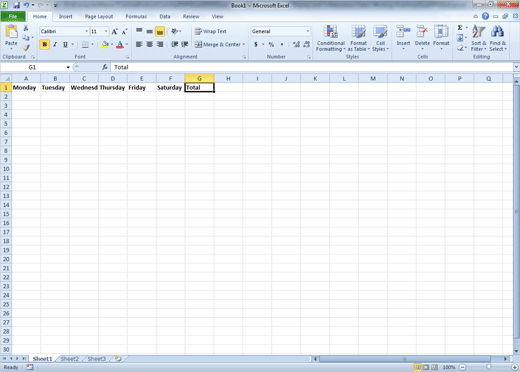The image size is (520, 372).
Task: Open the General number format dropdown
Action: pos(308,31)
